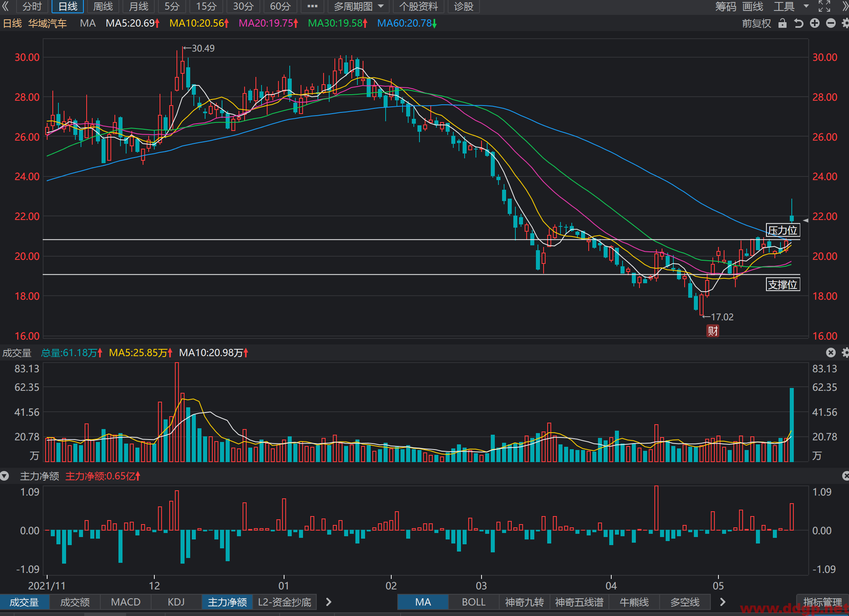Toggle fullscreen chart view icon
This screenshot has height=616, width=849.
point(824,6)
